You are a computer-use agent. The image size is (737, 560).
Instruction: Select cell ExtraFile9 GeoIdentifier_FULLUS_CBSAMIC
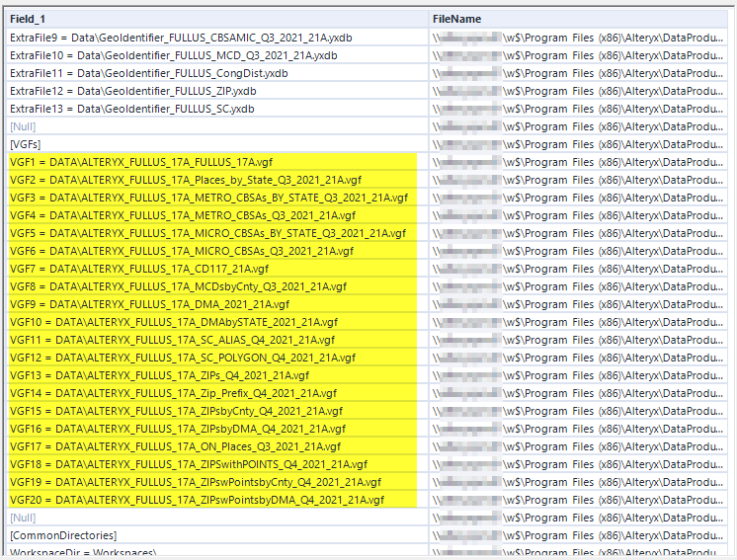[x=217, y=38]
